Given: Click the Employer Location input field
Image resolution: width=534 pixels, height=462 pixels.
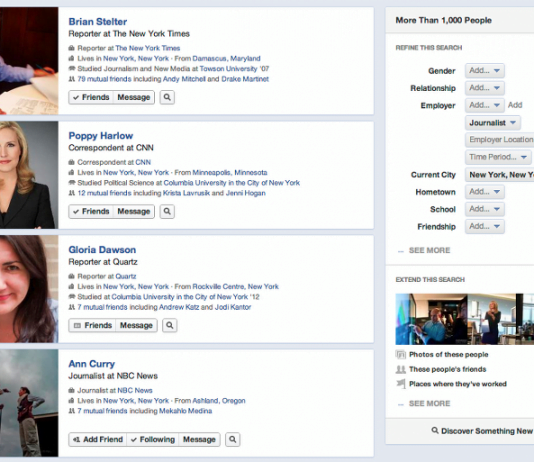Looking at the screenshot, I should 500,140.
